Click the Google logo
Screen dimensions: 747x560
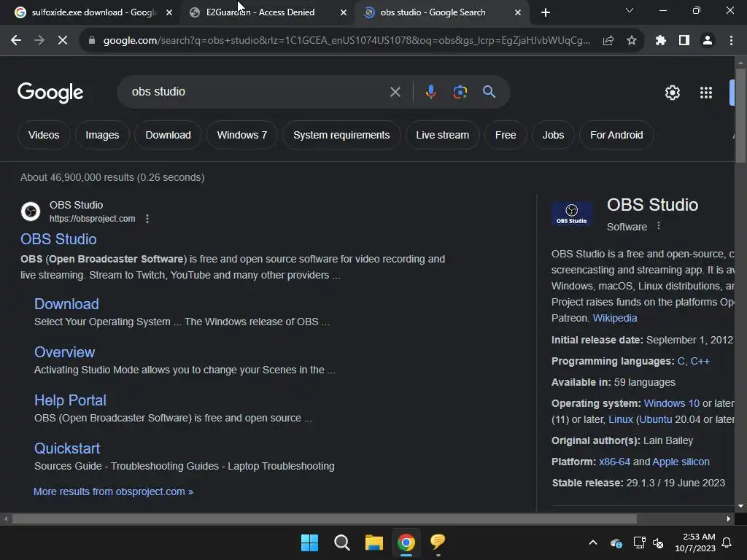50,93
